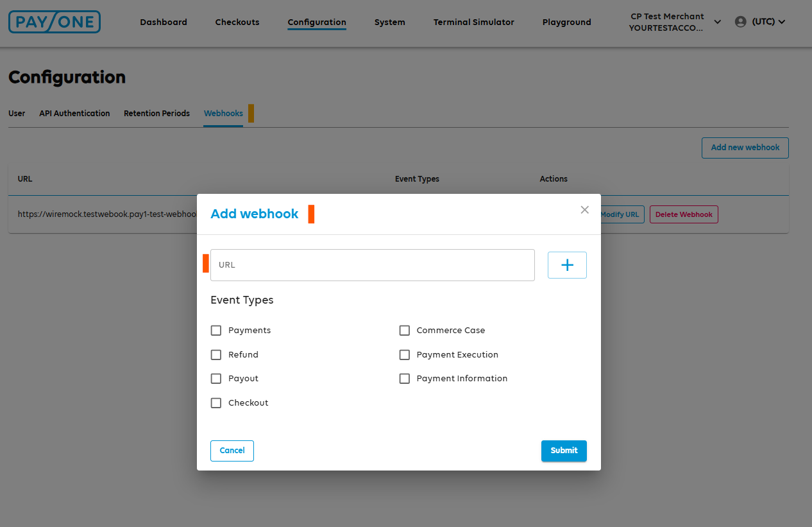Image resolution: width=812 pixels, height=527 pixels.
Task: Enable the Payment Execution checkbox
Action: coord(405,355)
